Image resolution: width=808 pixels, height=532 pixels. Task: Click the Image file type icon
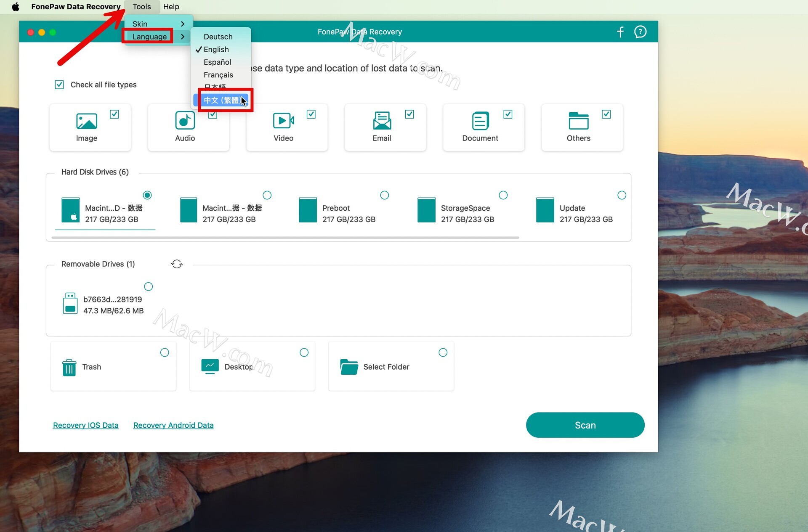tap(87, 121)
